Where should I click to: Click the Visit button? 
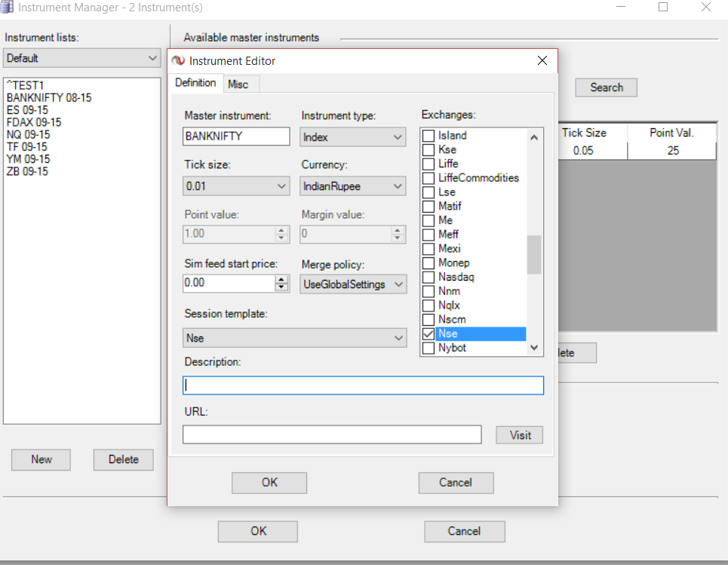pyautogui.click(x=520, y=435)
